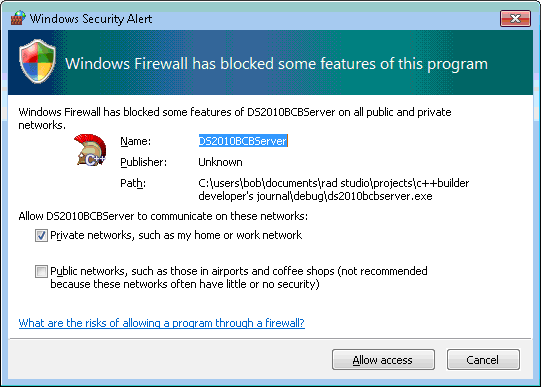Image resolution: width=541 pixels, height=387 pixels.
Task: Close the Windows Security Alert dialog
Action: tap(515, 18)
